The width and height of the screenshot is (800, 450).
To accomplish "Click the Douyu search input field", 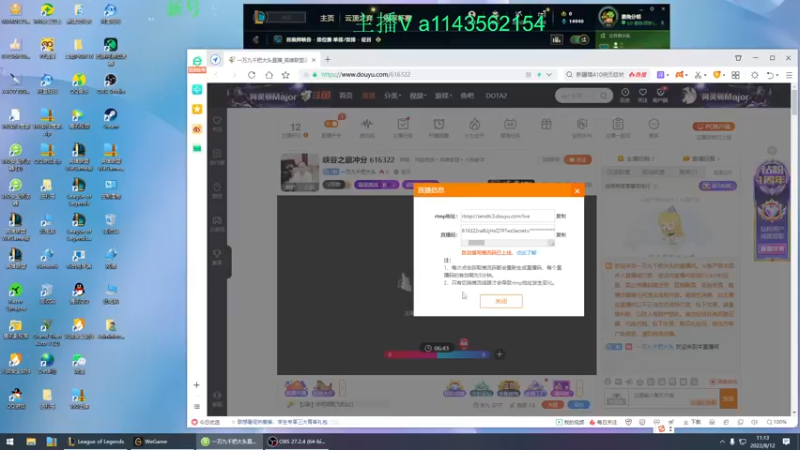I will (x=578, y=95).
